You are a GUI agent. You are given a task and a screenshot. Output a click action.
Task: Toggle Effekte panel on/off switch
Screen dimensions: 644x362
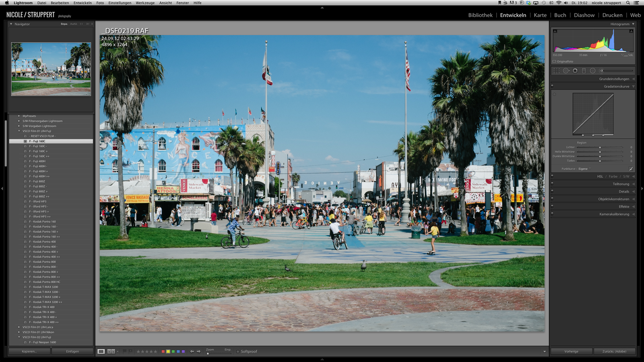(x=552, y=206)
